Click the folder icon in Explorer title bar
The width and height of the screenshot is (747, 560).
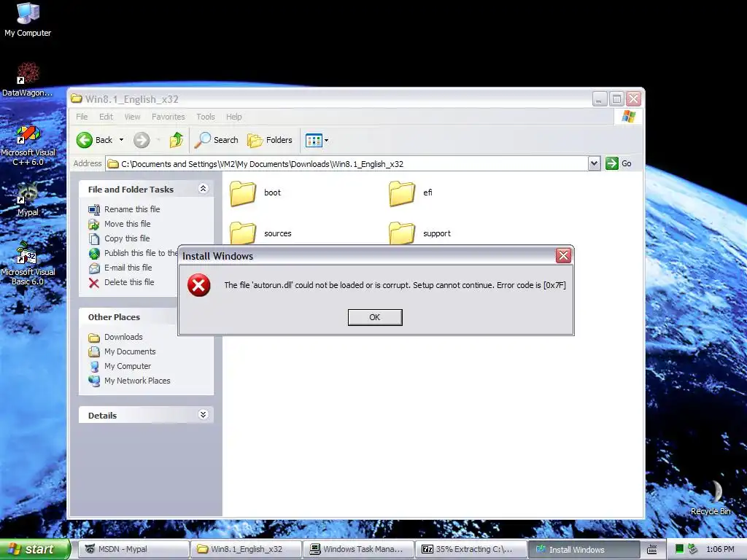(x=76, y=98)
